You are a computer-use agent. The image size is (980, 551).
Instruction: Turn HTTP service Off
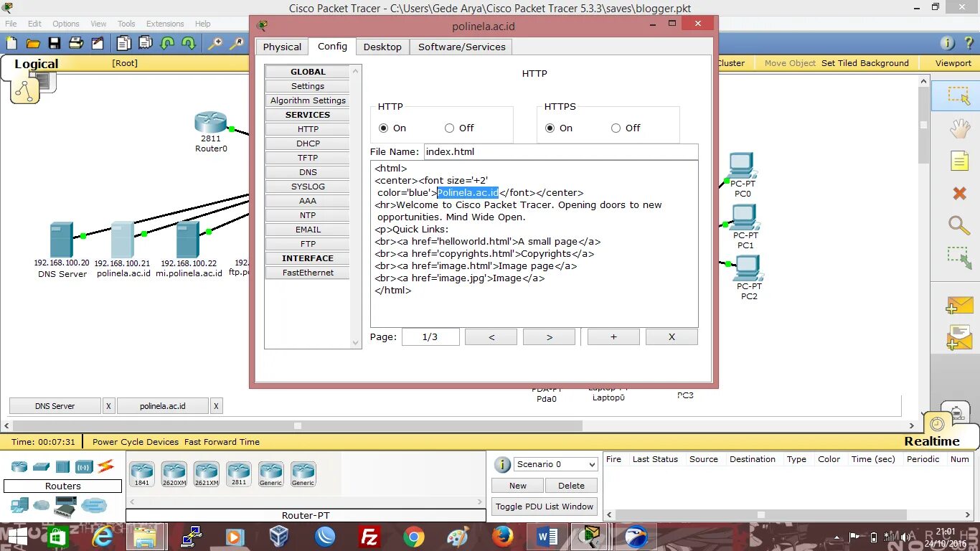point(450,128)
